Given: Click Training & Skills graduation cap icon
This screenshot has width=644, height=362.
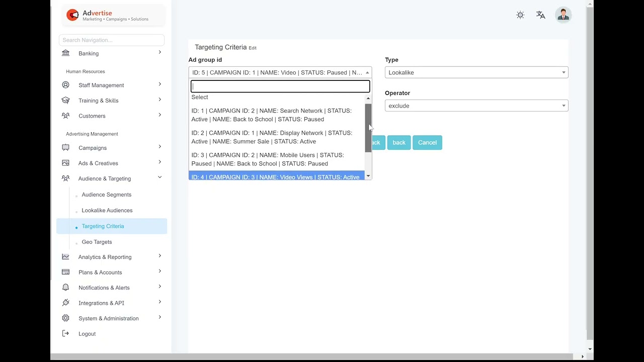Looking at the screenshot, I should (x=65, y=101).
